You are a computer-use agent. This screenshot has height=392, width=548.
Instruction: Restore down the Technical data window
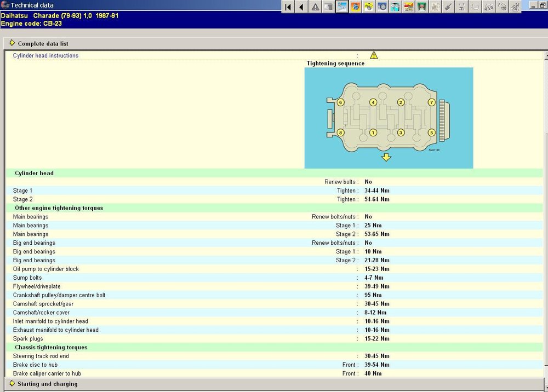[x=543, y=5]
